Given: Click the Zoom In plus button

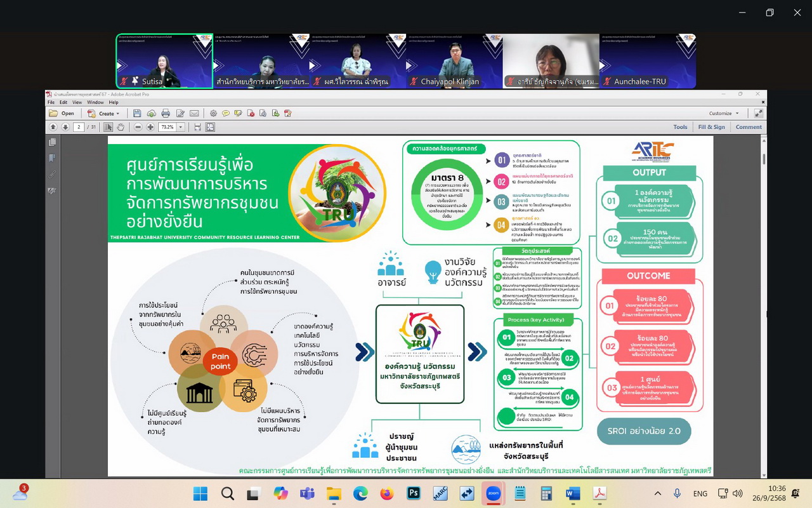Looking at the screenshot, I should 150,127.
